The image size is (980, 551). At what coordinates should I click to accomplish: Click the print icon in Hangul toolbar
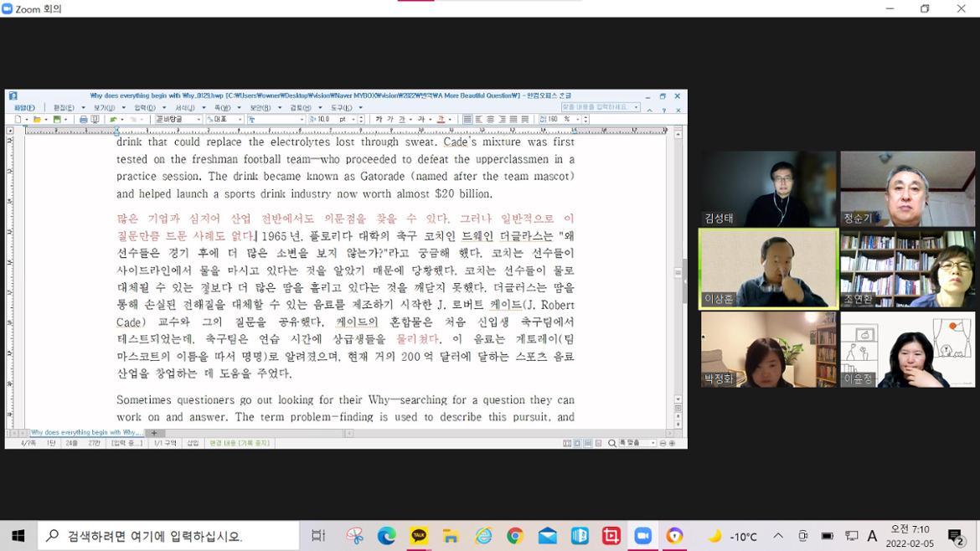click(x=83, y=120)
